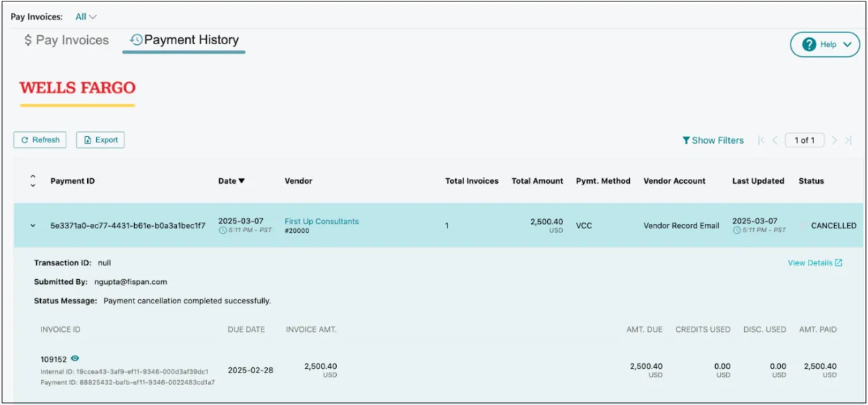Open First Up Consultants vendor link
Viewport: 868px width, 405px height.
pos(322,221)
